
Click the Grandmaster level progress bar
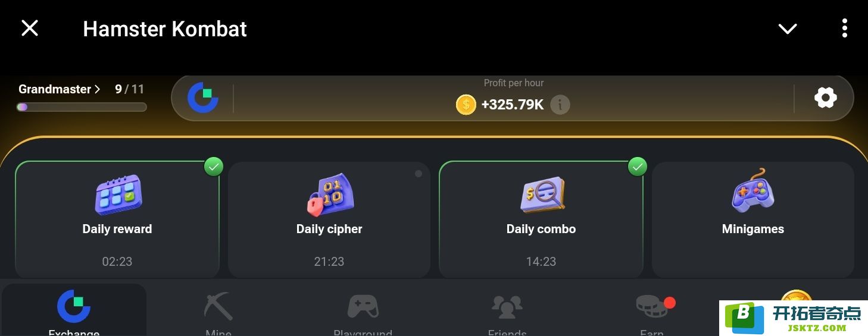click(82, 107)
